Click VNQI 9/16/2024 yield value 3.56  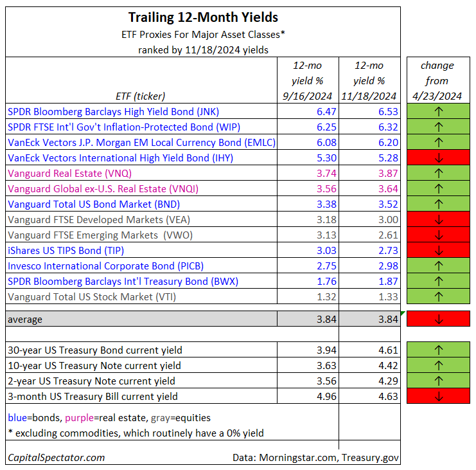click(x=326, y=188)
